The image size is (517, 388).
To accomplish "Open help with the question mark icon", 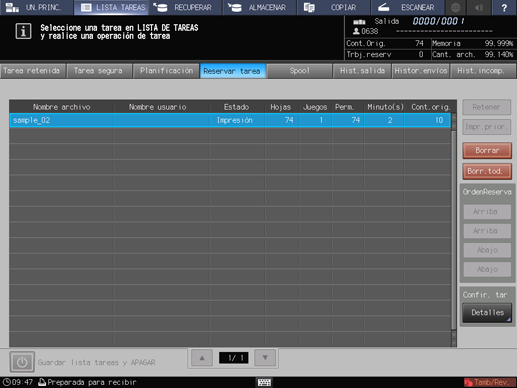I will (x=504, y=7).
